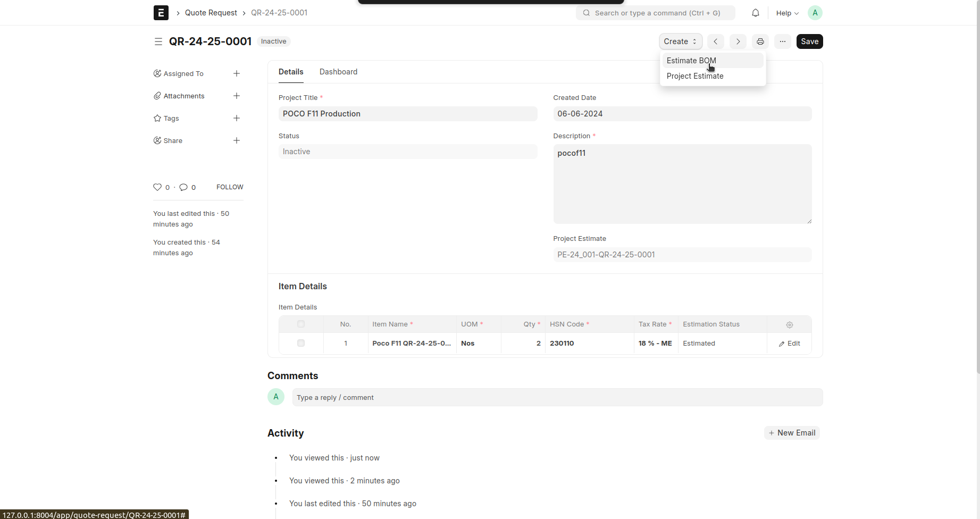Print this quote request document

coord(760,41)
